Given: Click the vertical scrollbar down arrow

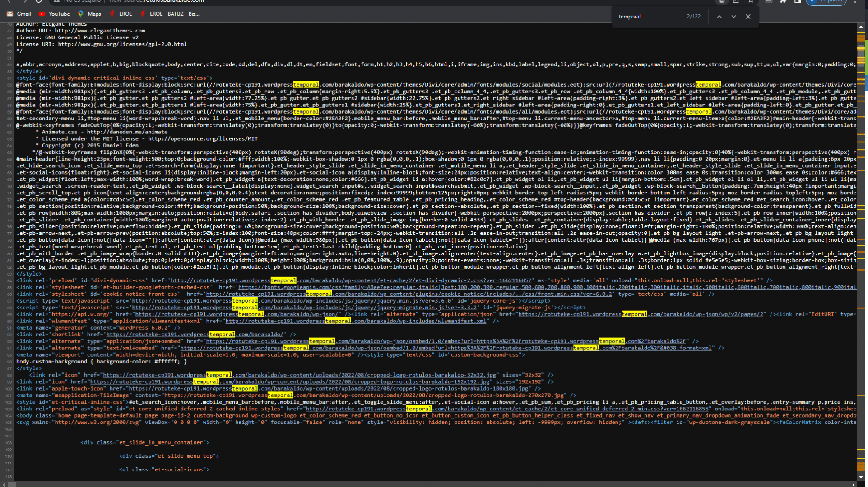Looking at the screenshot, I should coord(861,477).
